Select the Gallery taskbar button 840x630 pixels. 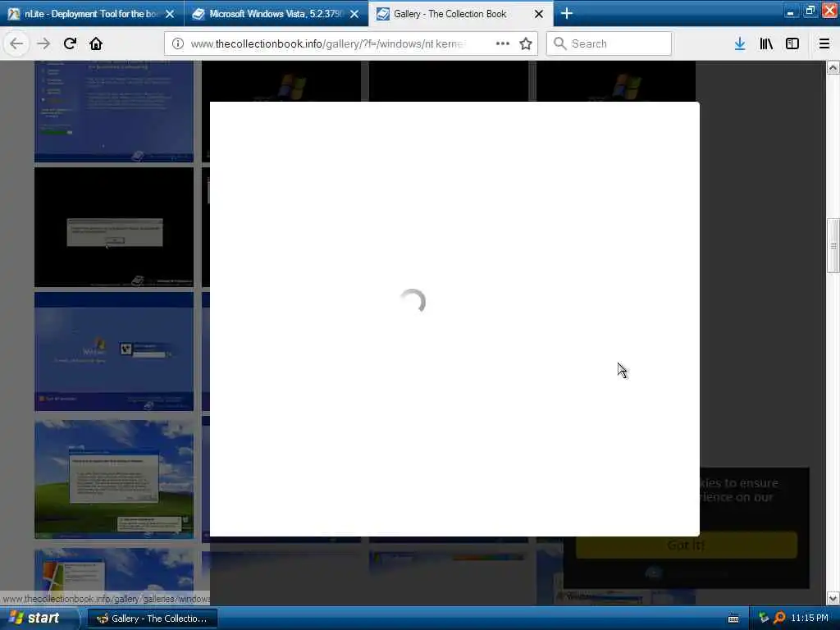pyautogui.click(x=152, y=619)
